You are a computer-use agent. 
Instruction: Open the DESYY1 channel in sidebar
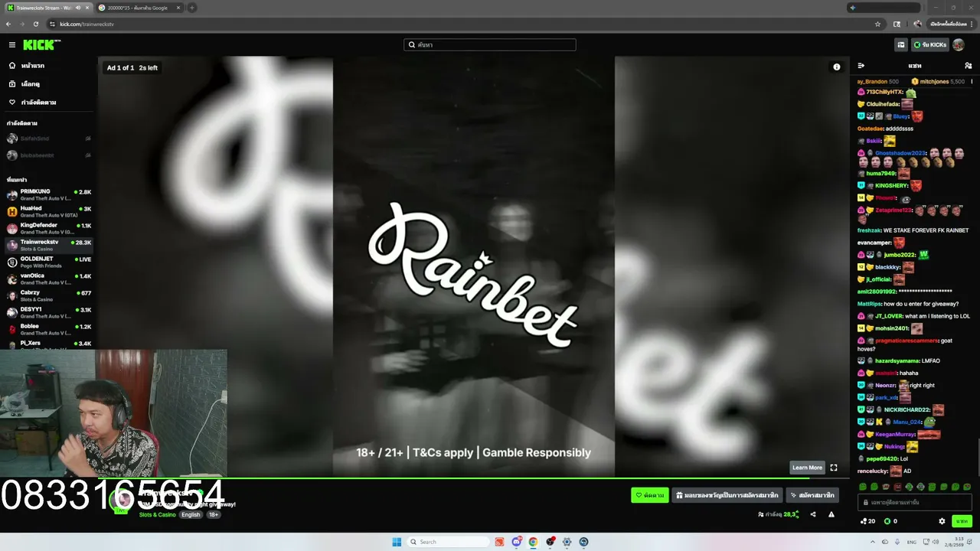click(48, 312)
